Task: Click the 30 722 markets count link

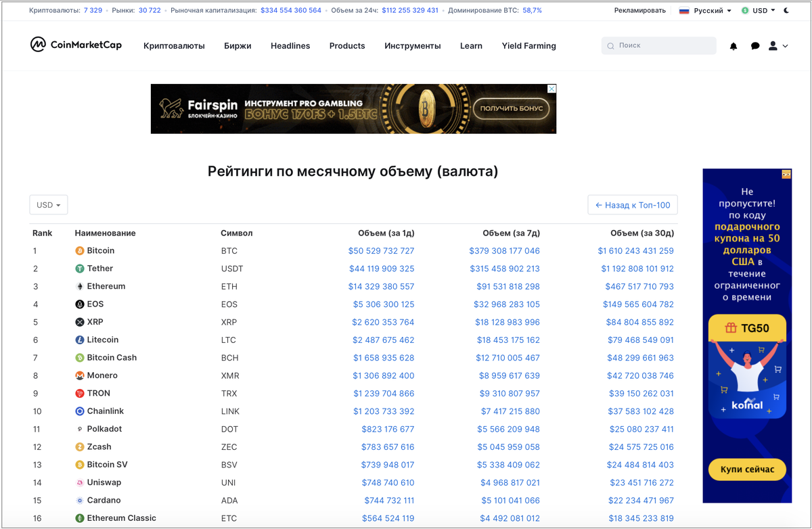Action: (x=150, y=11)
